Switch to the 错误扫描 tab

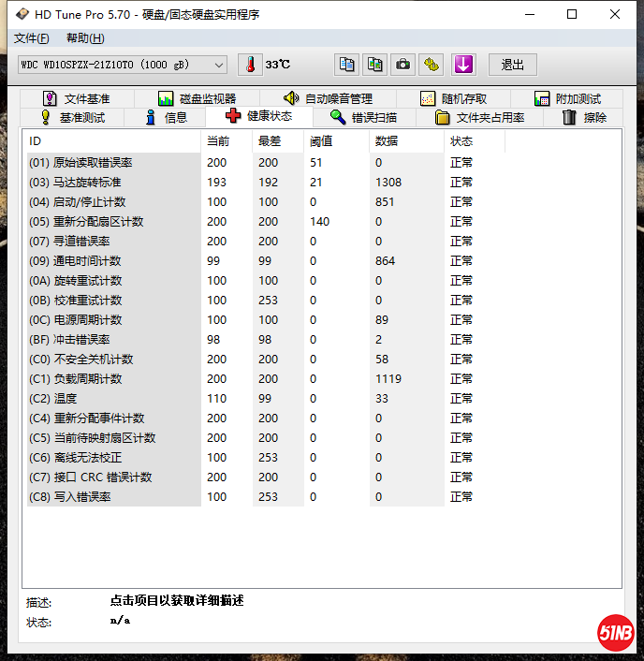(x=363, y=117)
